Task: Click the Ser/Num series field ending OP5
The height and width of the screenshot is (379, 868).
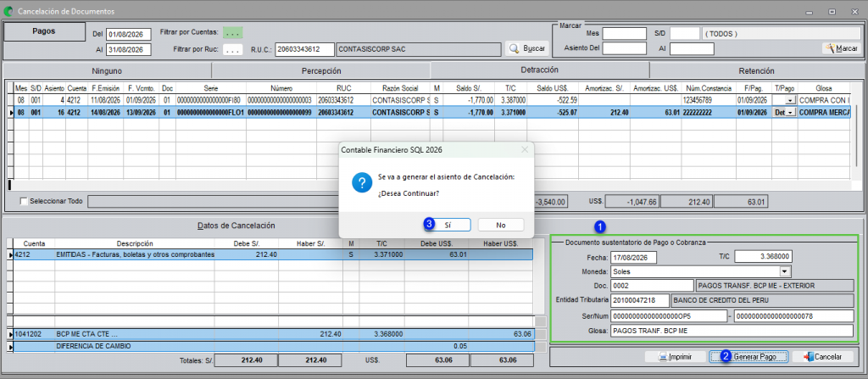Action: tap(668, 315)
